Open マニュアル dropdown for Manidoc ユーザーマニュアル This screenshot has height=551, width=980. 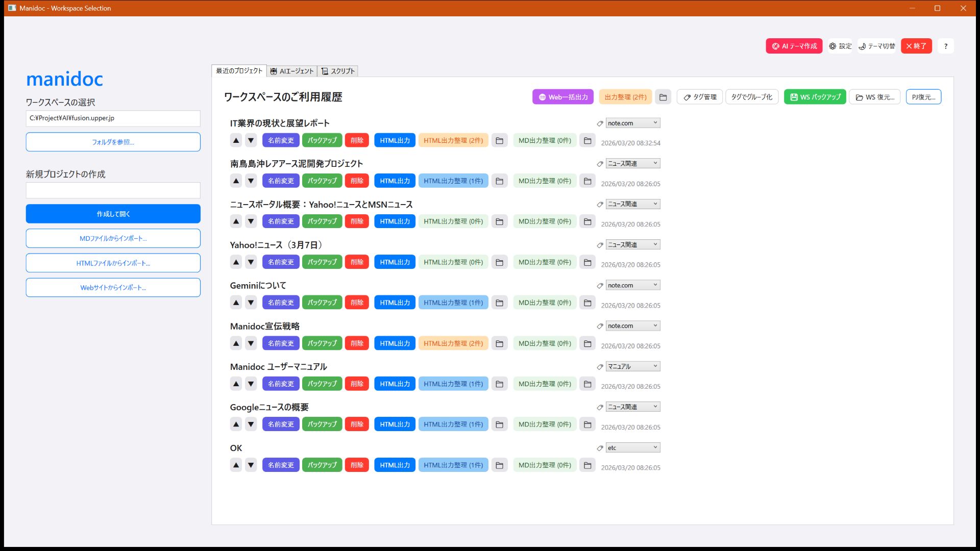point(632,366)
